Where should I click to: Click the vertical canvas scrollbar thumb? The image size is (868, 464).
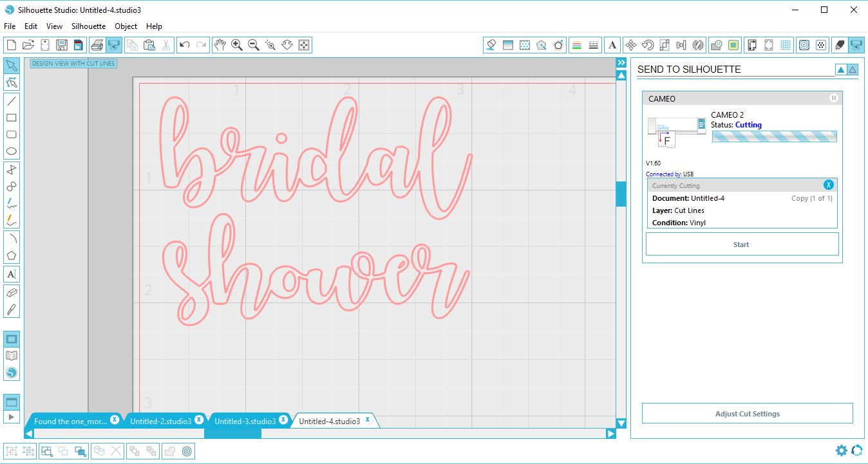pos(621,194)
